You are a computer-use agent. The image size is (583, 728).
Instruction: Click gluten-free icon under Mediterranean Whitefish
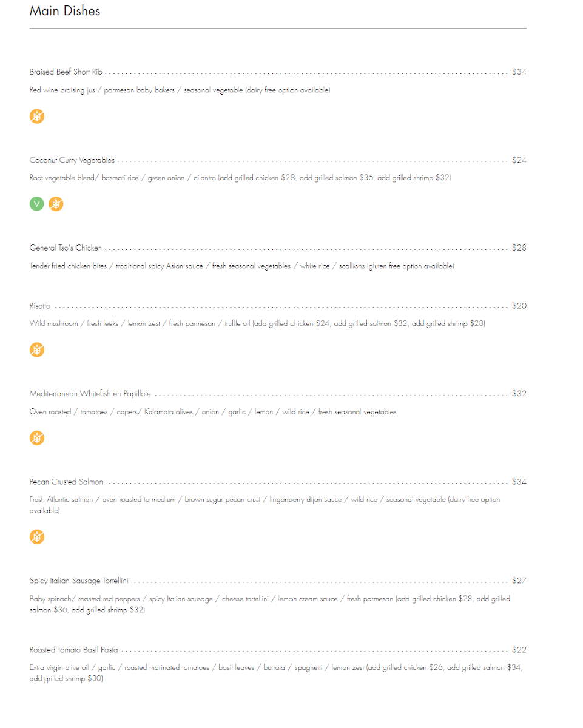[x=37, y=437]
